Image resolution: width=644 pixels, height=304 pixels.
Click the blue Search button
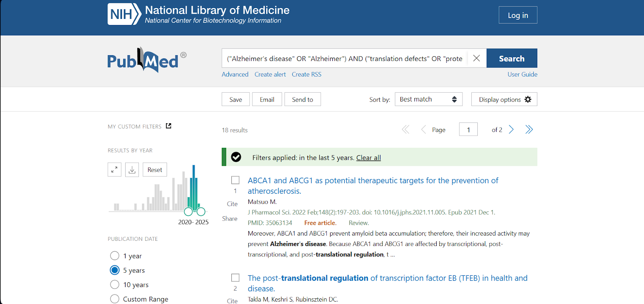(x=512, y=58)
